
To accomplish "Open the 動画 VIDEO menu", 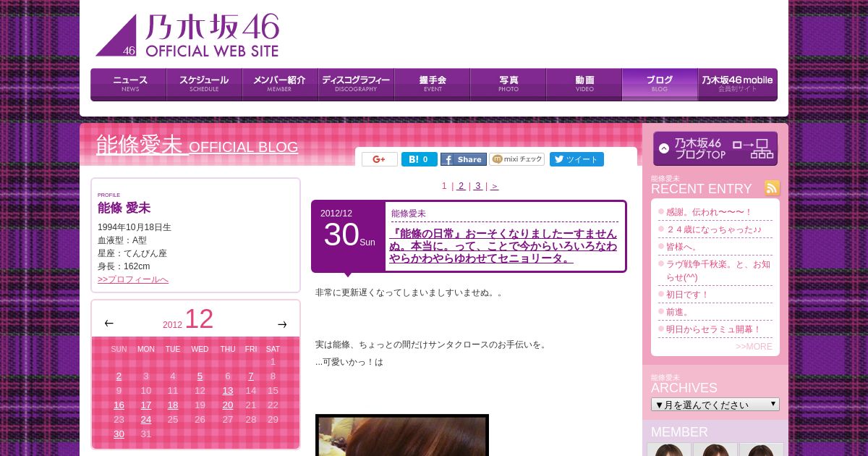I will [584, 85].
